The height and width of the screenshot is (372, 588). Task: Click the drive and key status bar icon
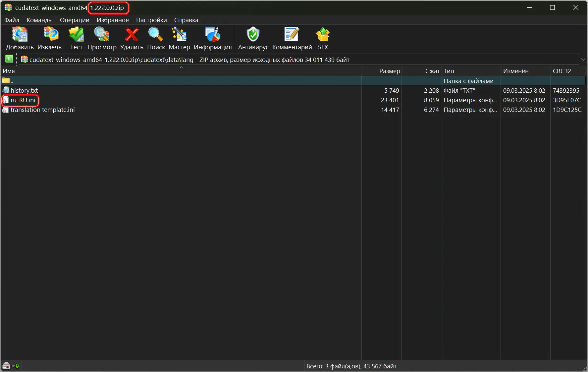(11, 366)
